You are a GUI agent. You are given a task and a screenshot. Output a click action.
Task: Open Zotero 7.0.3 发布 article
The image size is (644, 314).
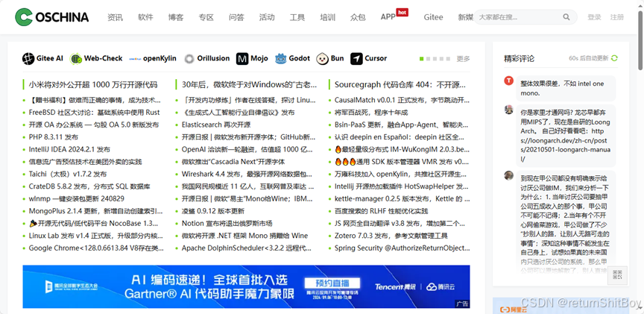[391, 236]
